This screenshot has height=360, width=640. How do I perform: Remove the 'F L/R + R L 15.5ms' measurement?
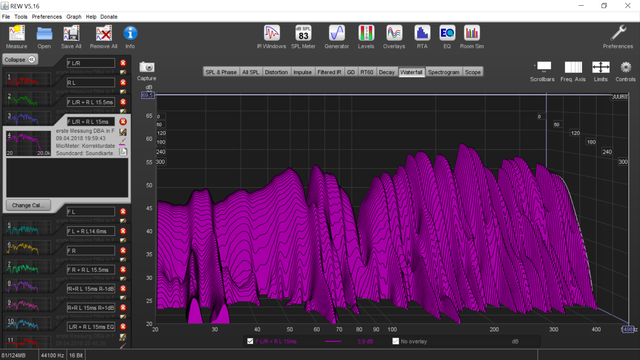pos(123,102)
